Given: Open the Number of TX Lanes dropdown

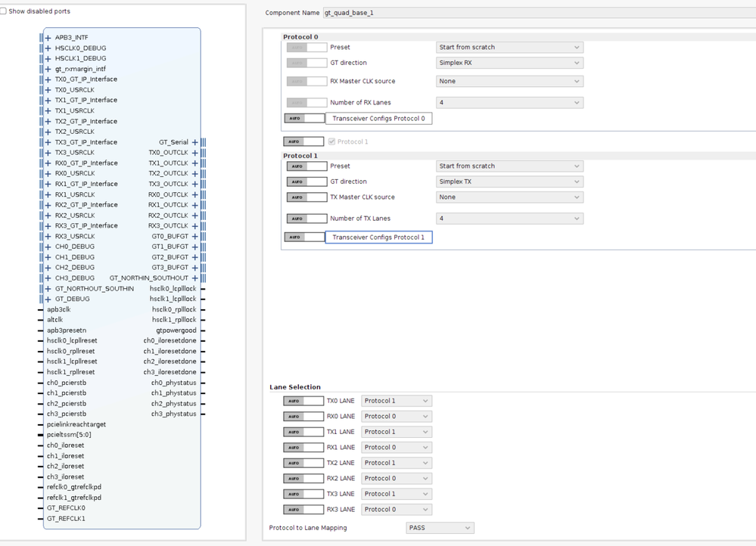Looking at the screenshot, I should [509, 219].
